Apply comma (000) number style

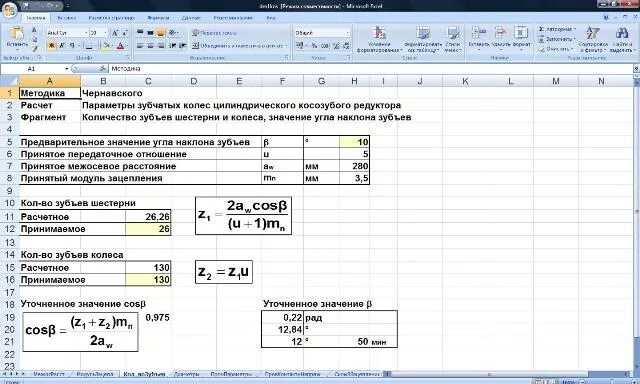pyautogui.click(x=325, y=46)
